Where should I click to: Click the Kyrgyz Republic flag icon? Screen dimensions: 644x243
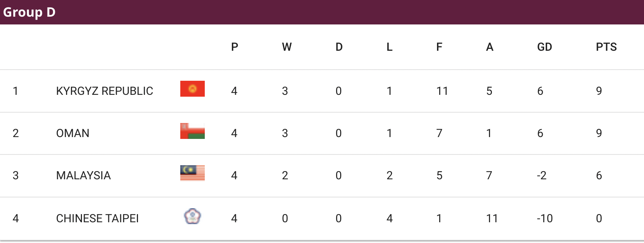[192, 89]
